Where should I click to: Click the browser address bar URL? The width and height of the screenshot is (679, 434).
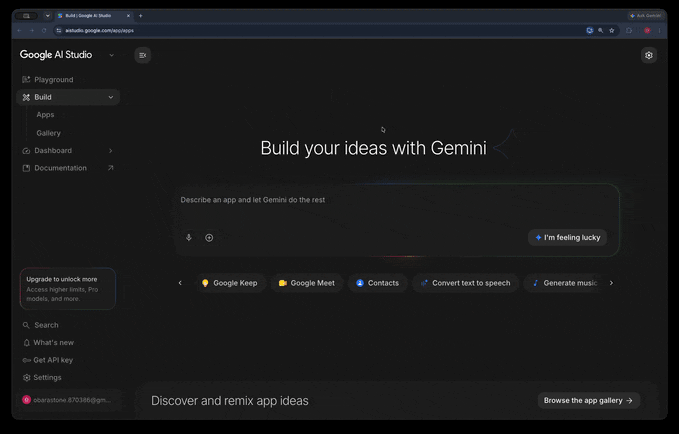click(x=100, y=31)
